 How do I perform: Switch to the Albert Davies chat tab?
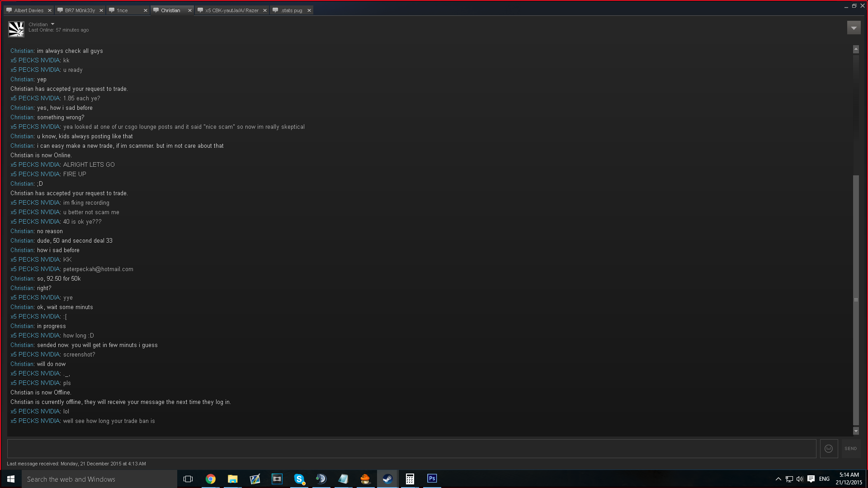(28, 10)
